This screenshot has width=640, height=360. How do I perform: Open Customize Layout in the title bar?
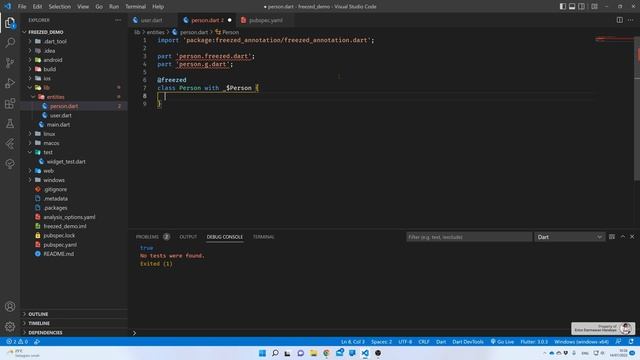click(594, 7)
